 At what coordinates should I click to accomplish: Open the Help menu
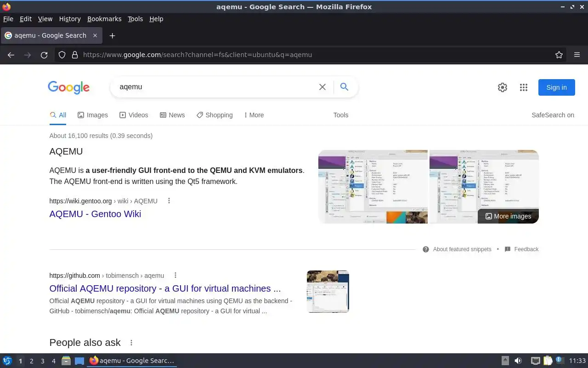click(x=156, y=19)
